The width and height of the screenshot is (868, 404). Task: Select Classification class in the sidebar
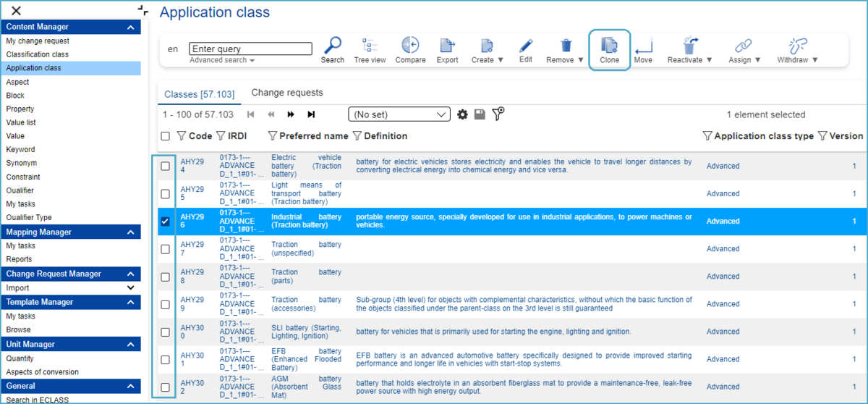[38, 54]
